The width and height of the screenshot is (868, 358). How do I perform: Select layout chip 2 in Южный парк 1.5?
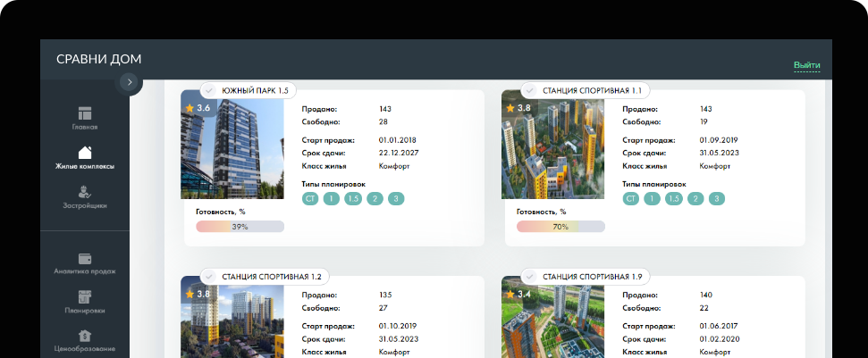click(x=375, y=199)
